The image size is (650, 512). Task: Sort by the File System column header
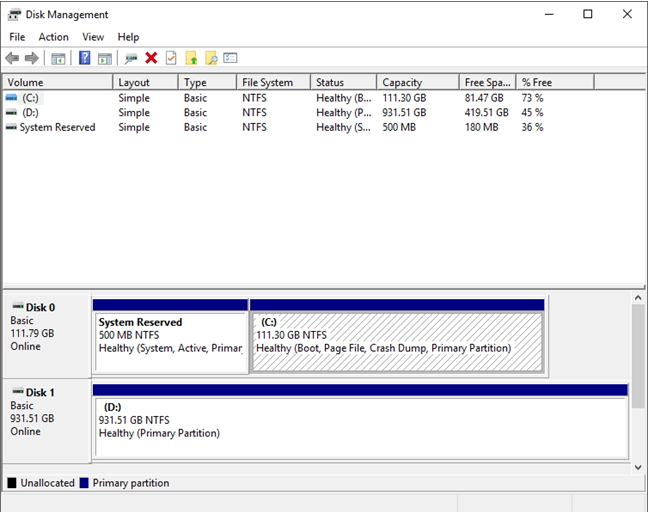(x=274, y=82)
